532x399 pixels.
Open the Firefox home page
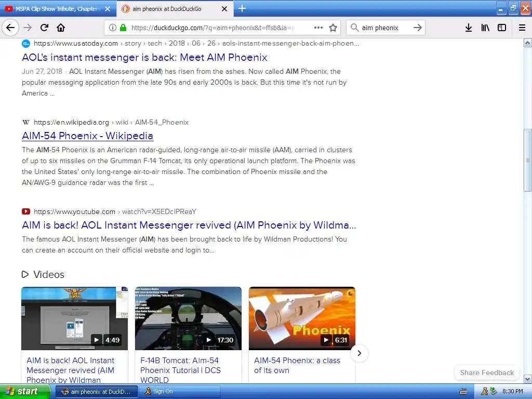61,28
